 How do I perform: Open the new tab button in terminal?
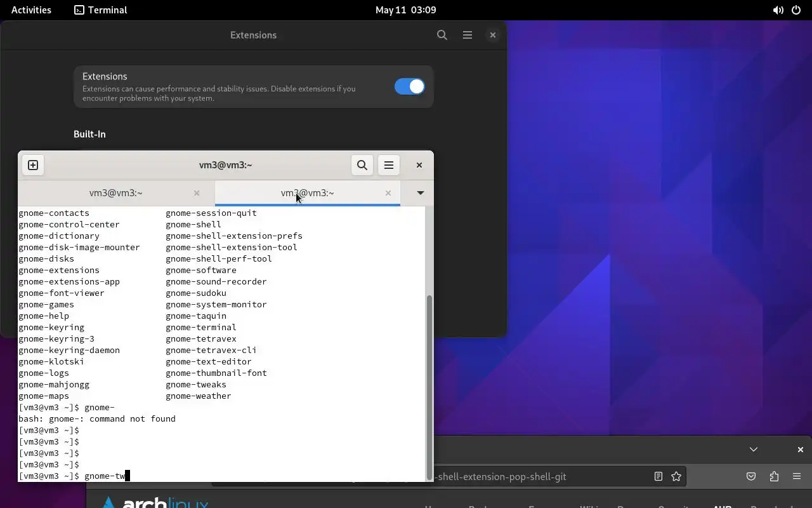[x=33, y=165]
